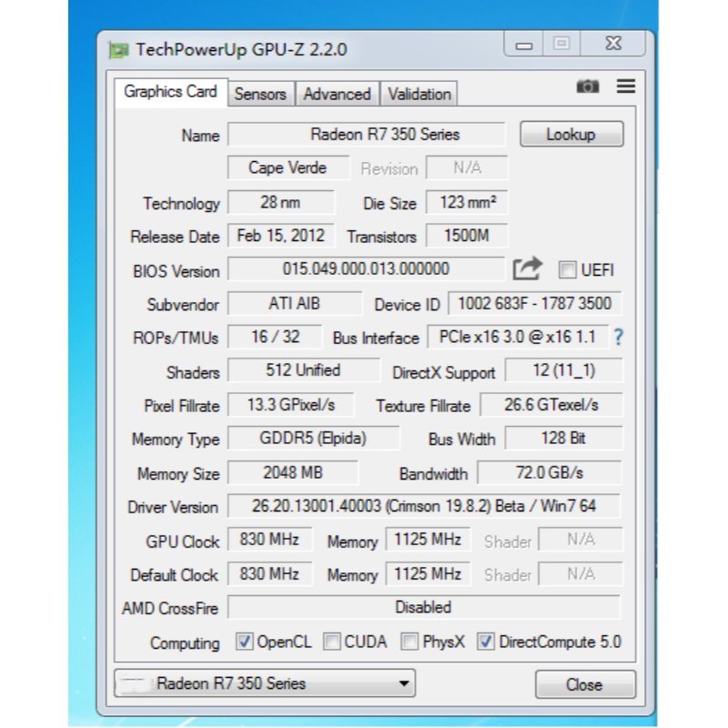This screenshot has width=728, height=728.
Task: Click the Bandwidth 72.0 GB/s value
Action: 550,472
